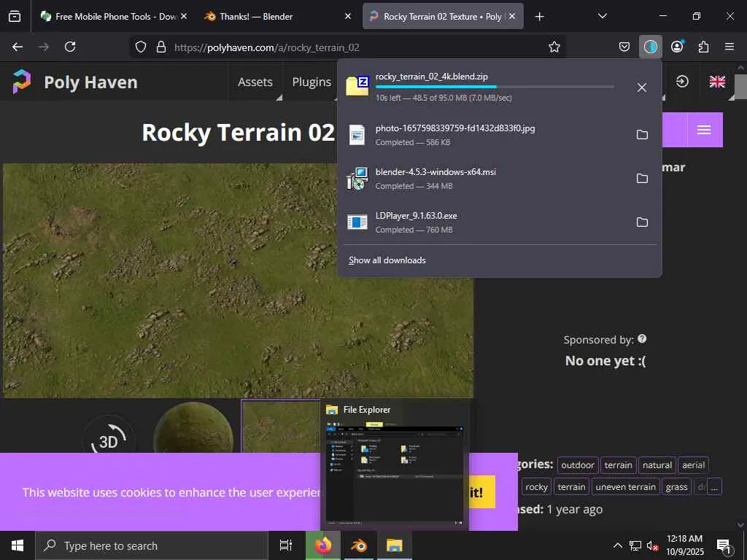
Task: Click the taskbar volume muted icon
Action: pos(652,545)
